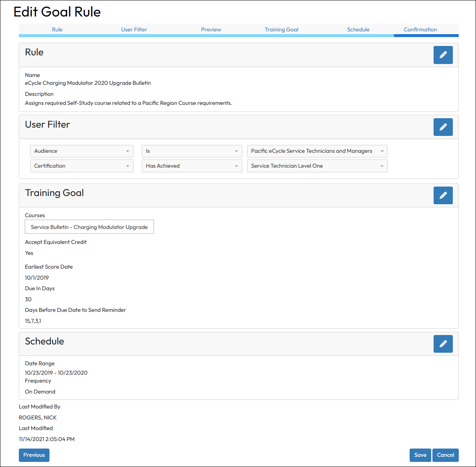Open Service Technician Level One dropdown

(x=317, y=166)
